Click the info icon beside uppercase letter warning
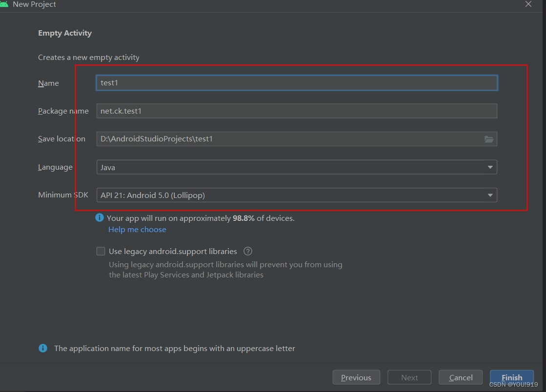 click(x=43, y=348)
